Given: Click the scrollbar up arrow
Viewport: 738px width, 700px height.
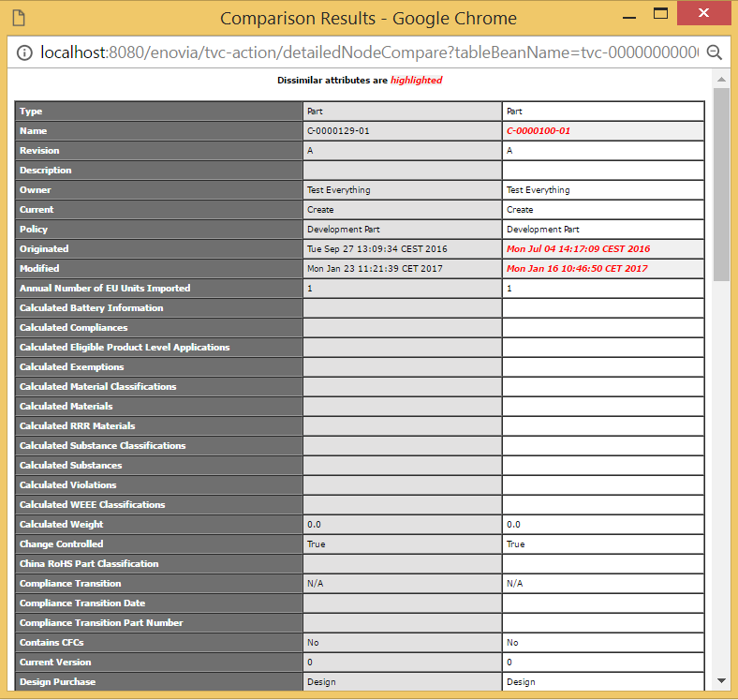Looking at the screenshot, I should [x=720, y=82].
